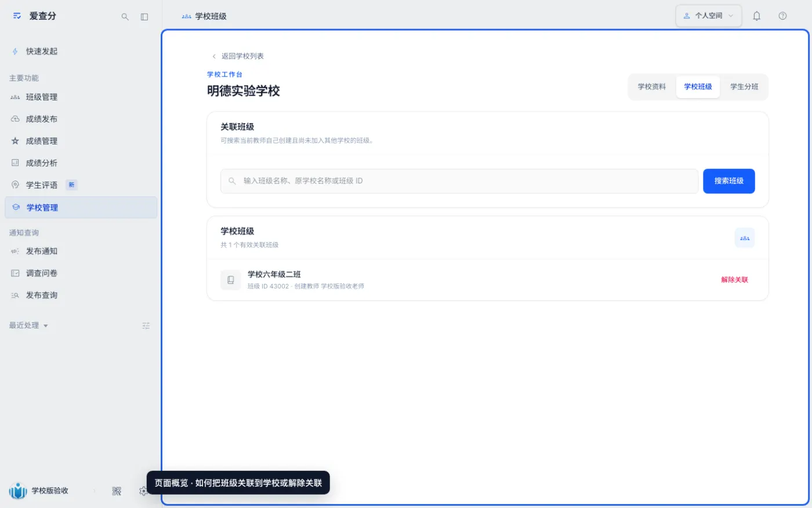The image size is (812, 508).
Task: Click 学校版验收 user avatar
Action: click(18, 491)
